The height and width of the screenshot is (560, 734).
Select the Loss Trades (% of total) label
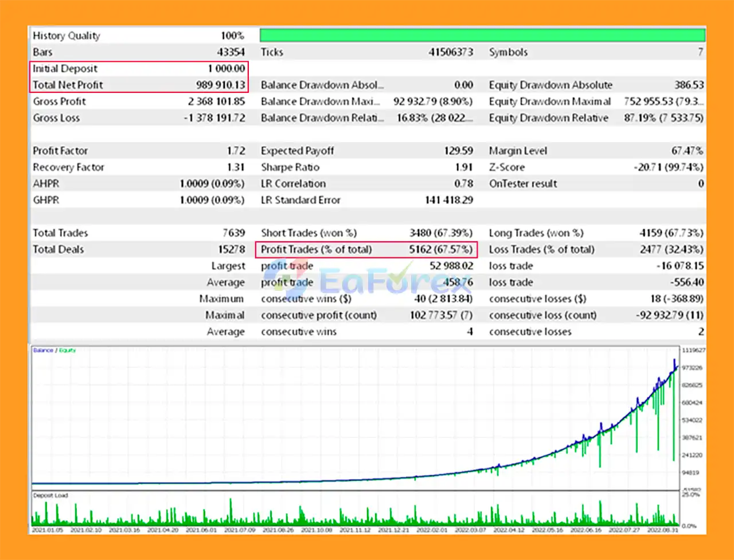coord(541,250)
